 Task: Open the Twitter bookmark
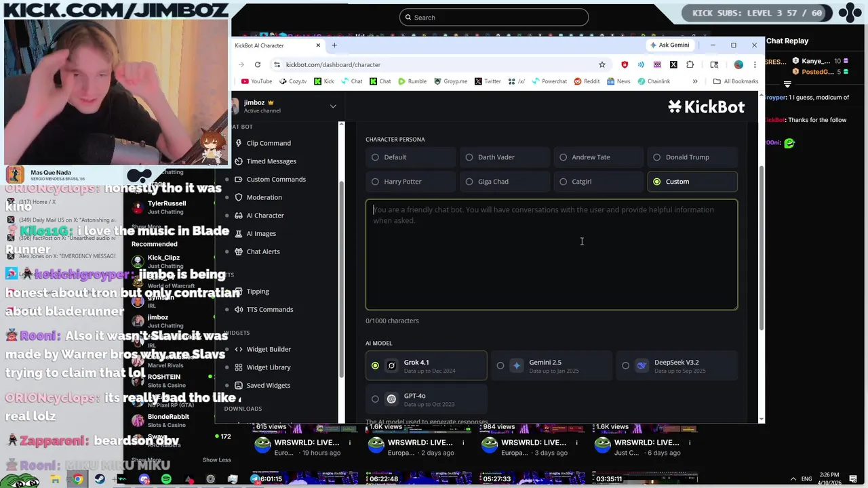(488, 81)
